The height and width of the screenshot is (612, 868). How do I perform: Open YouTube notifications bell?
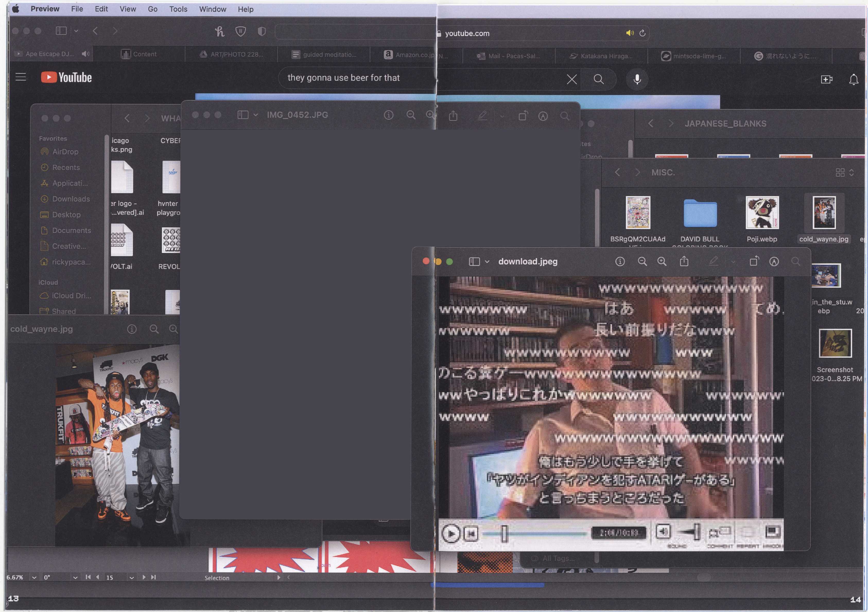[853, 79]
